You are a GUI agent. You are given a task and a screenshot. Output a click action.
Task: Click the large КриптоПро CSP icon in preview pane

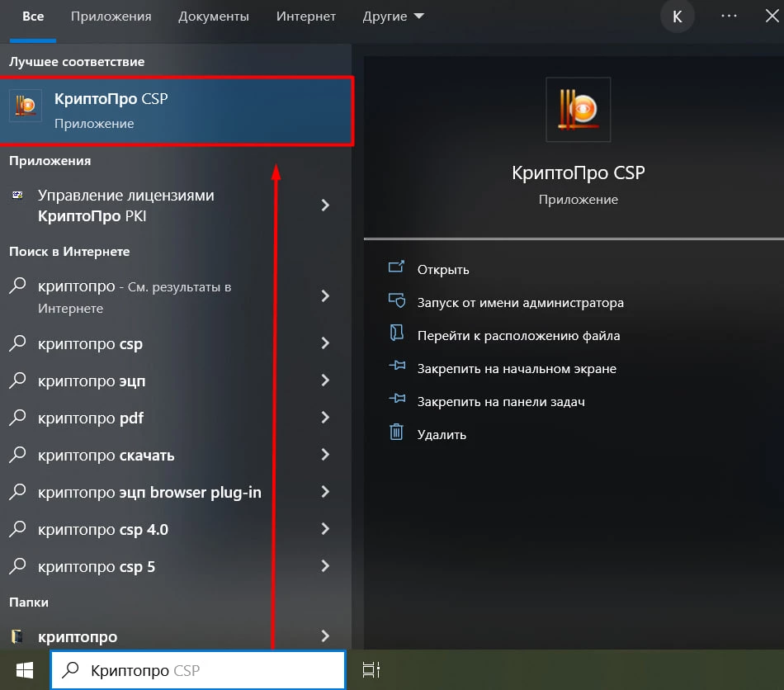pos(578,110)
